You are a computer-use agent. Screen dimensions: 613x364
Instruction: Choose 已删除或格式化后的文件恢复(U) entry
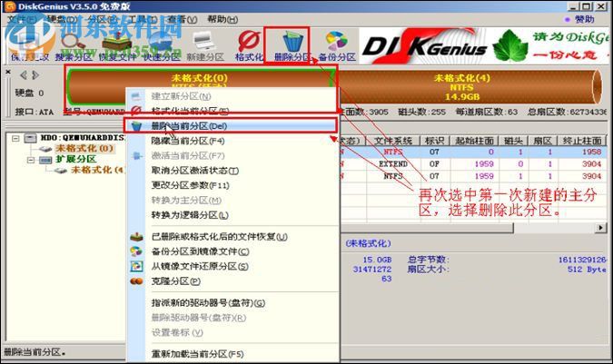pos(232,237)
